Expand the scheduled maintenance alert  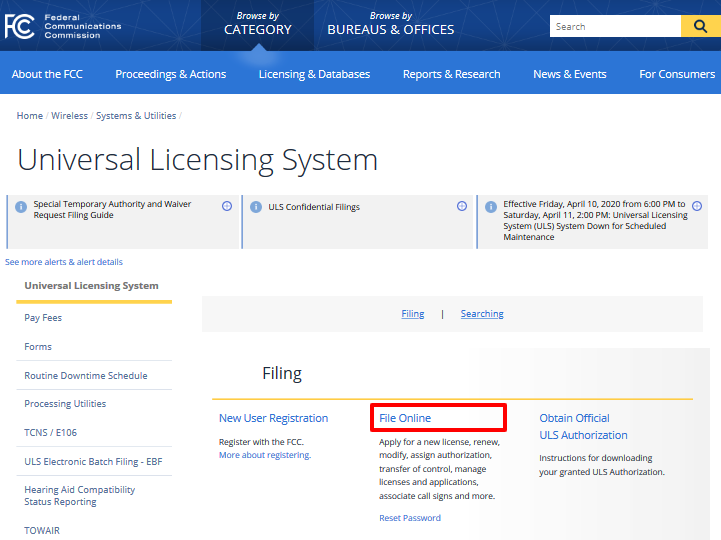(697, 206)
